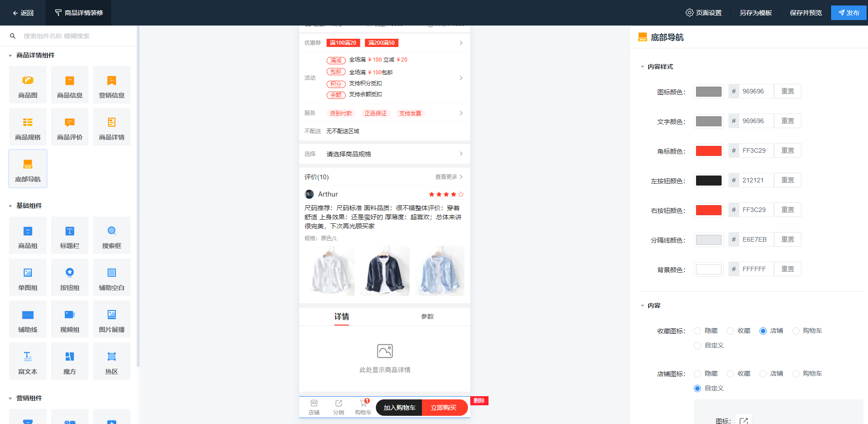The height and width of the screenshot is (424, 868).
Task: Switch to the 参数 tab
Action: [x=427, y=316]
